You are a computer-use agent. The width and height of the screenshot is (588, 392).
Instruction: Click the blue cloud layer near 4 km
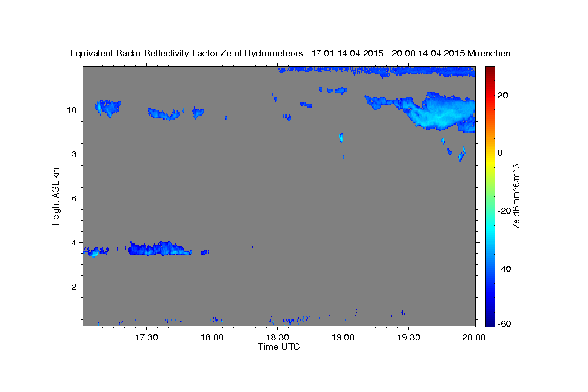tap(160, 249)
